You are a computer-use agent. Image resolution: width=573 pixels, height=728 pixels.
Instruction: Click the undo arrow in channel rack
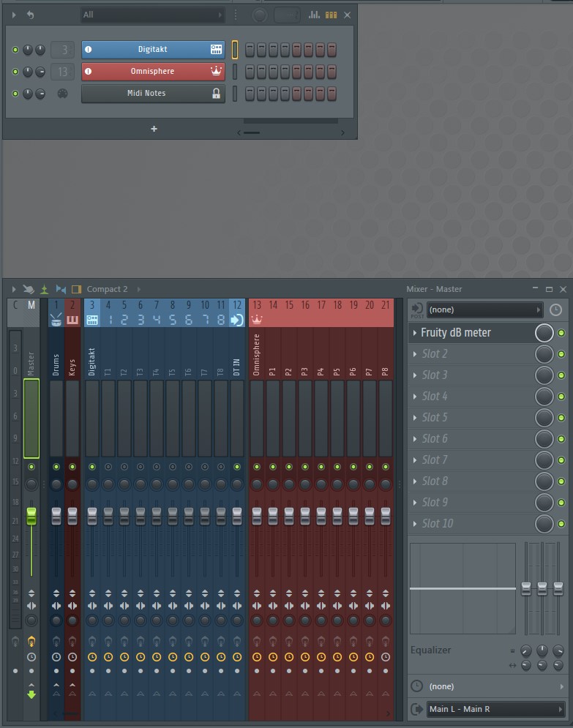[30, 15]
